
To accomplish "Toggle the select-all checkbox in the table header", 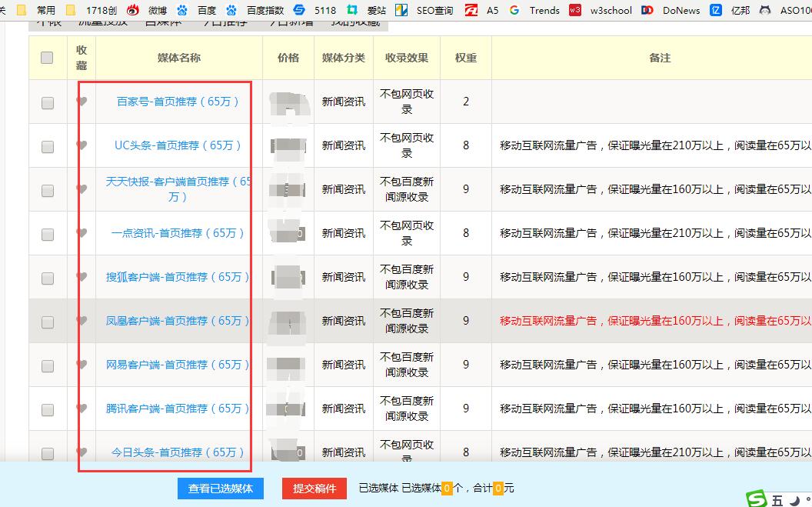I will click(x=47, y=58).
